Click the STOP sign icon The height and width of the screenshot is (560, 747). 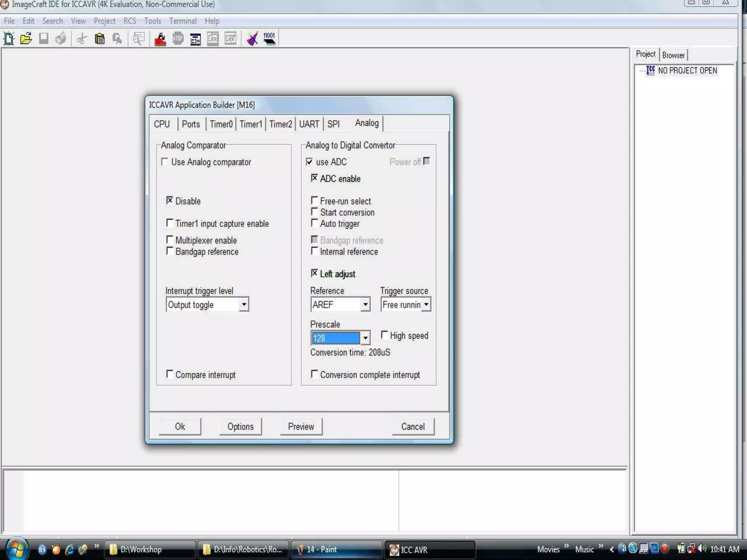(178, 39)
